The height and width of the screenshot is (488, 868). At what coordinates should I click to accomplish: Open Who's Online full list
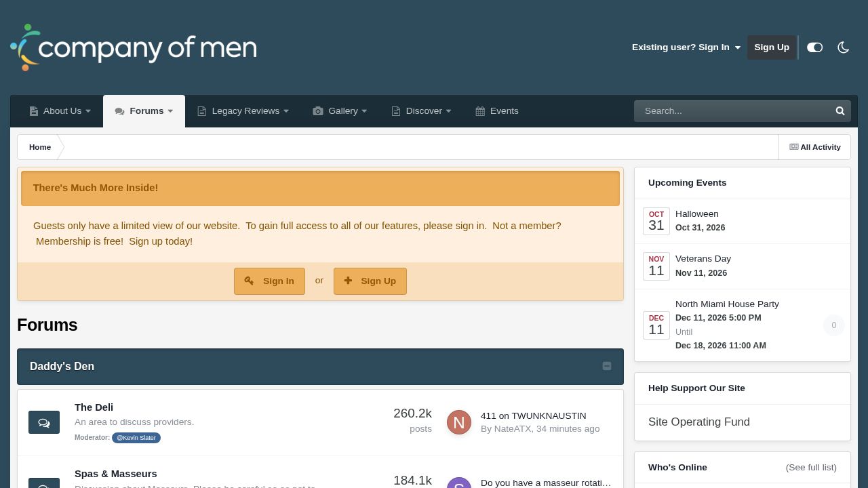(811, 468)
